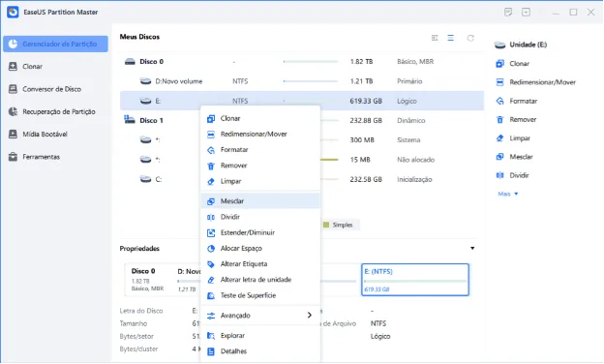The height and width of the screenshot is (364, 604).
Task: Click Formatar in the right panel
Action: pyautogui.click(x=523, y=101)
